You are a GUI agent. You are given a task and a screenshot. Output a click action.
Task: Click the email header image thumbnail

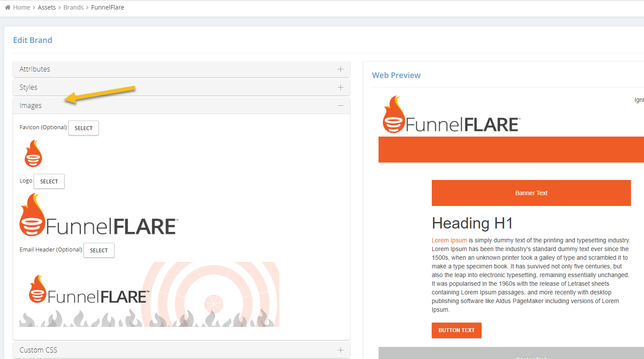tap(149, 294)
